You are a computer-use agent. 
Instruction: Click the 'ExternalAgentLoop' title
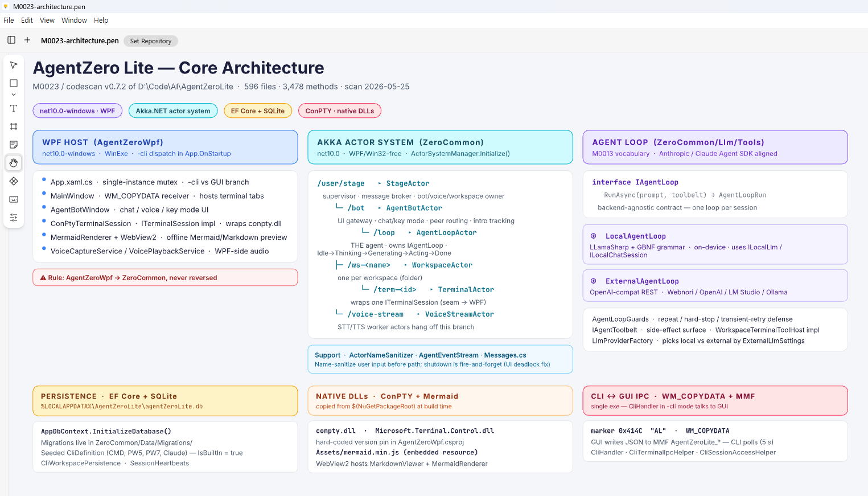(x=642, y=281)
